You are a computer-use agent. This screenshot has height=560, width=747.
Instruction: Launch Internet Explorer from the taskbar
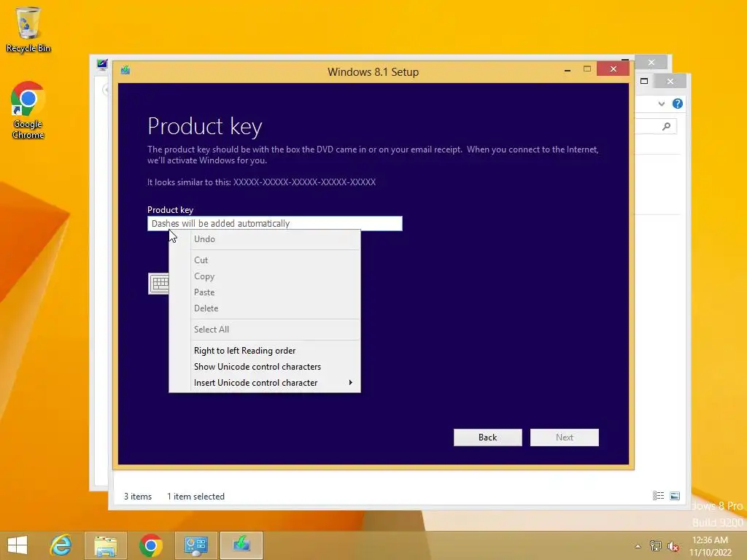click(x=61, y=545)
